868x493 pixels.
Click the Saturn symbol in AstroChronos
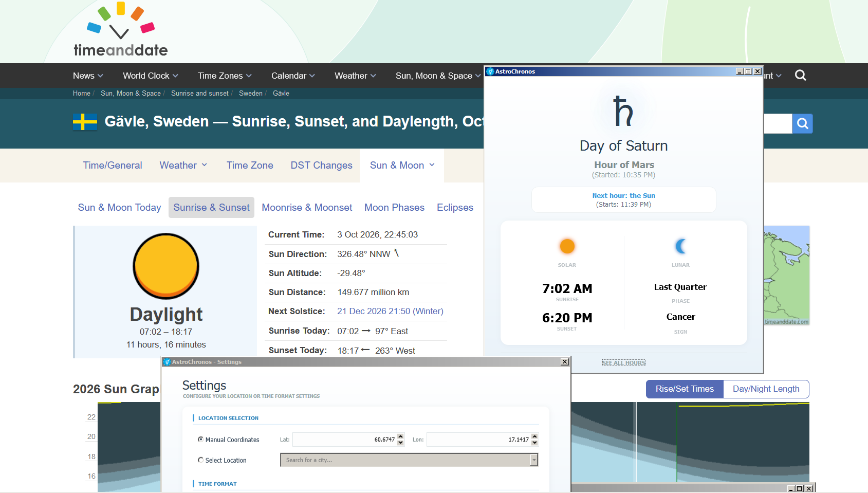623,112
